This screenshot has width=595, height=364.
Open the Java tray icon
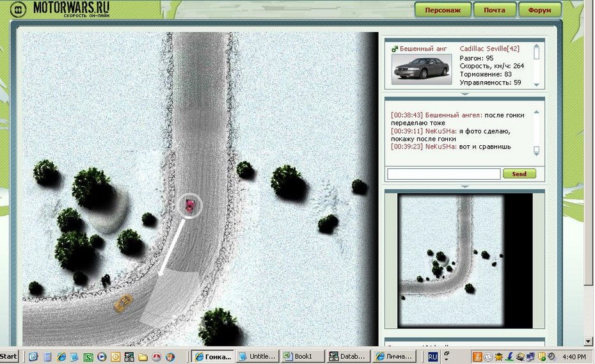pyautogui.click(x=477, y=357)
